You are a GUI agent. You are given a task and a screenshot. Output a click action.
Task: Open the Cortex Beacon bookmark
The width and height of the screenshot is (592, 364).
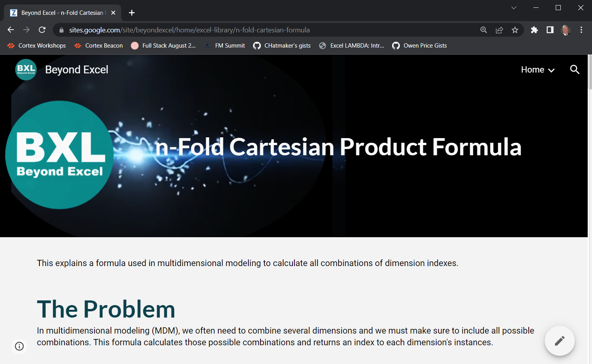tap(98, 46)
